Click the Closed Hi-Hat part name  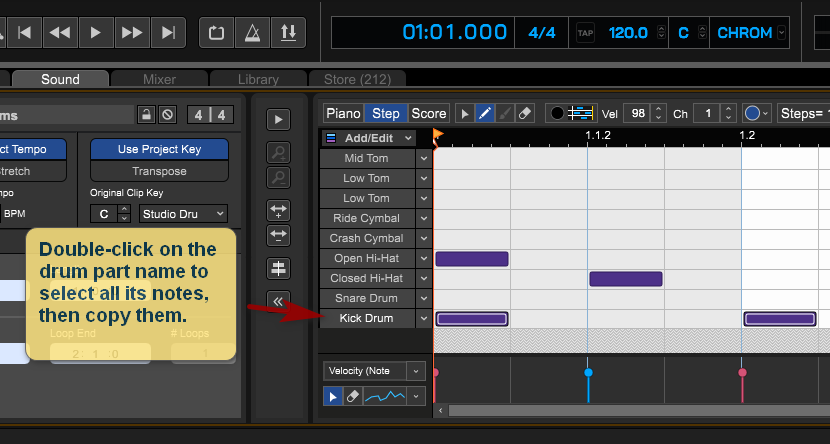366,278
